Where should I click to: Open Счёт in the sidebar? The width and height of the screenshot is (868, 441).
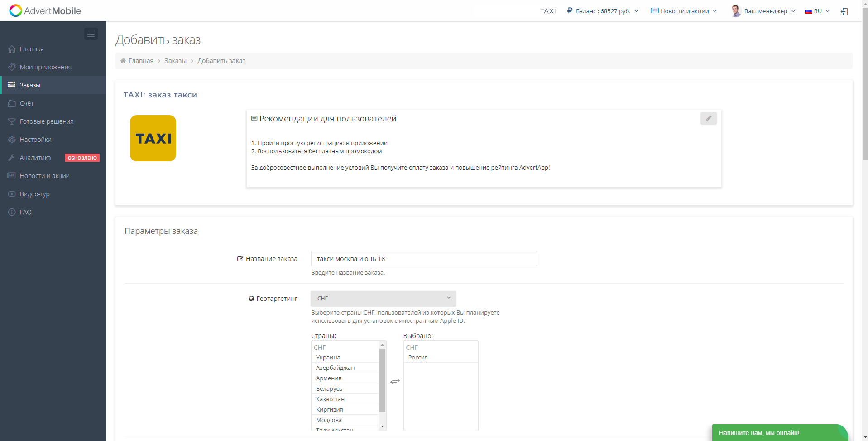[27, 103]
